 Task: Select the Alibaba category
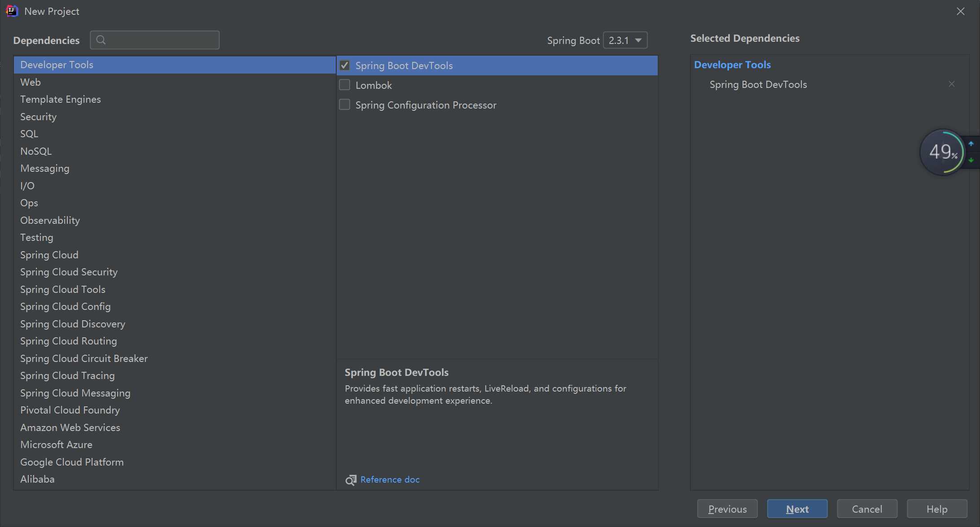[x=175, y=479]
